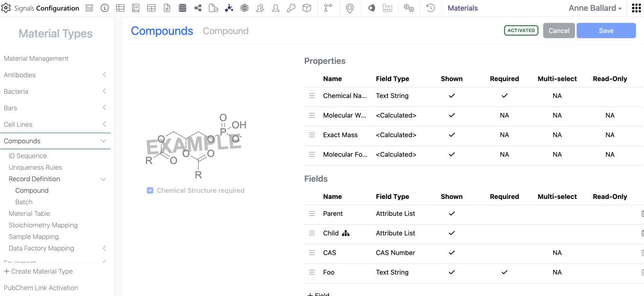Click the Save button
Screen dimensions: 644x296
point(606,30)
